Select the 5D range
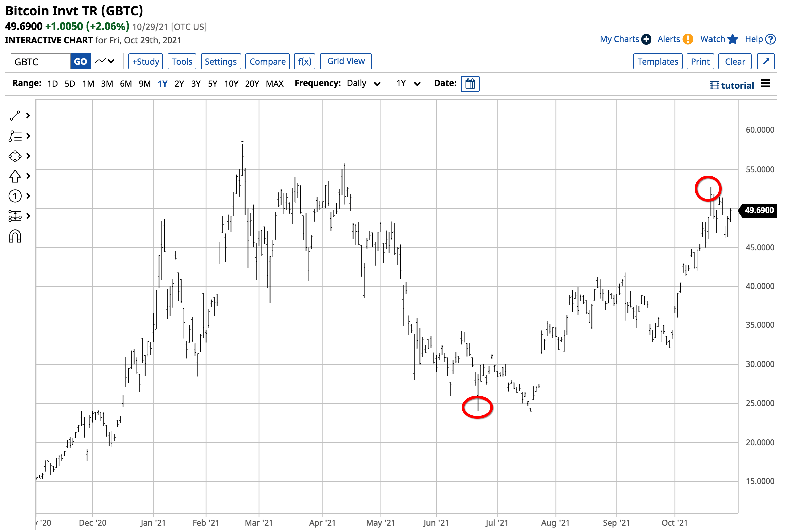This screenshot has width=791, height=532. [x=70, y=84]
